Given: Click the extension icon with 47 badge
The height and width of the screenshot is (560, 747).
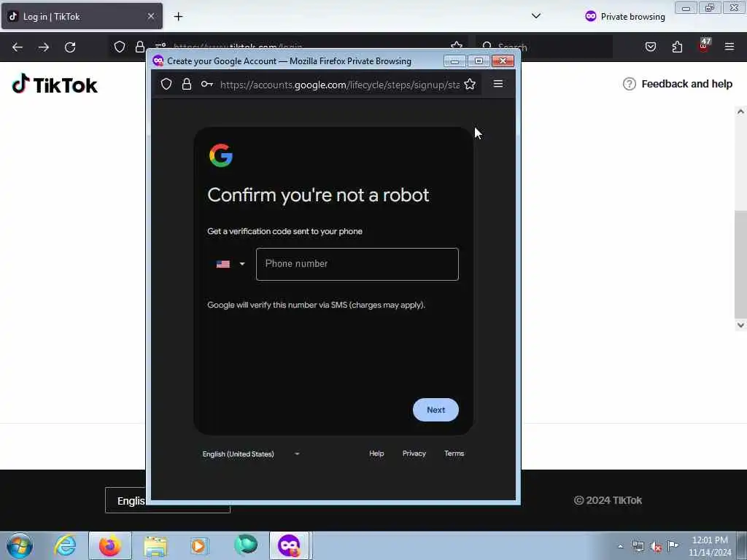Looking at the screenshot, I should pos(704,46).
